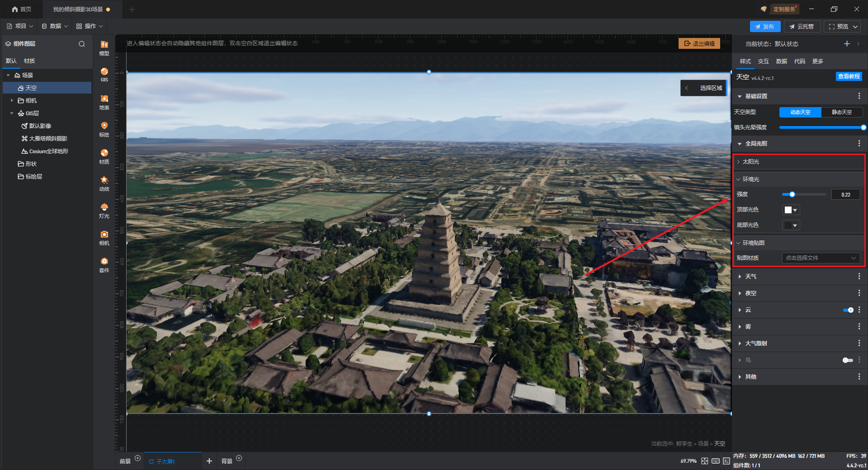The height and width of the screenshot is (470, 868).
Task: Open the 项目 menu
Action: [20, 26]
